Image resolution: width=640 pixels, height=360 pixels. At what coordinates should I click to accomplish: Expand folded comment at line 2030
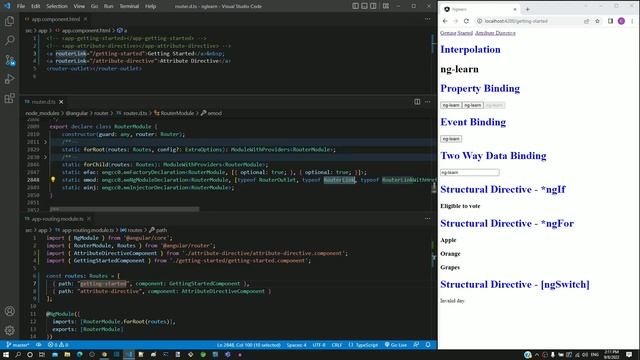click(45, 157)
